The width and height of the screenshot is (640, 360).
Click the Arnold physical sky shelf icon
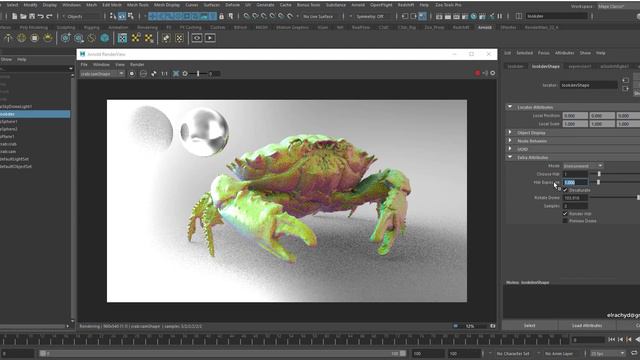click(x=48, y=38)
